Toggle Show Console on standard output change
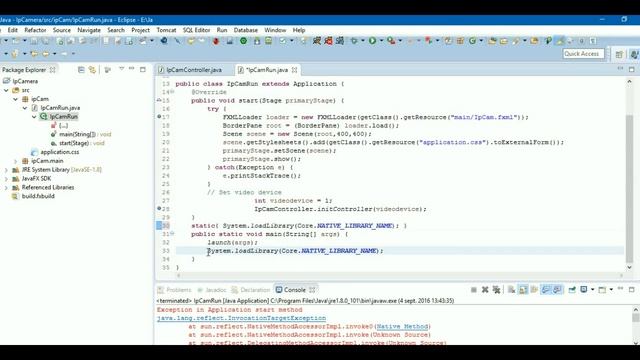This screenshot has height=360, width=640. [x=546, y=290]
